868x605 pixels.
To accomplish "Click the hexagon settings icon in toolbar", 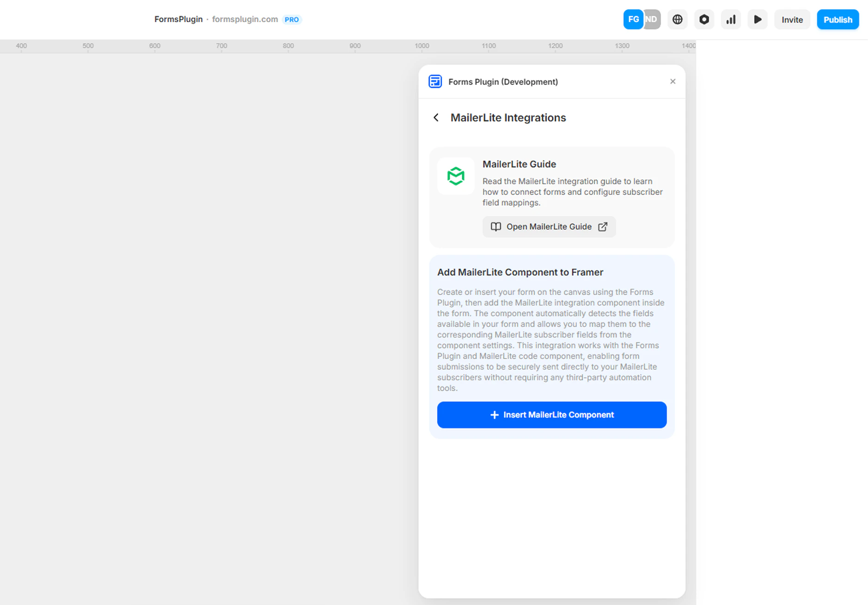I will point(704,19).
